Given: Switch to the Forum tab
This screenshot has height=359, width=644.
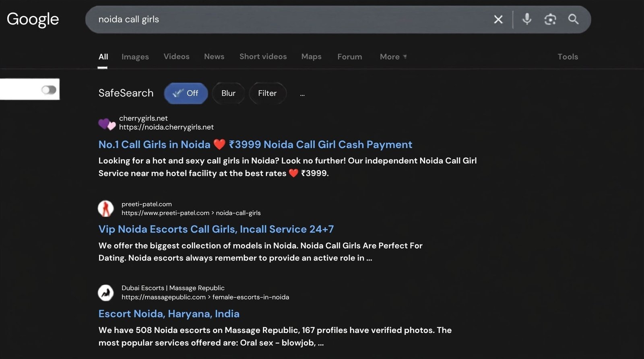Looking at the screenshot, I should click(x=349, y=57).
